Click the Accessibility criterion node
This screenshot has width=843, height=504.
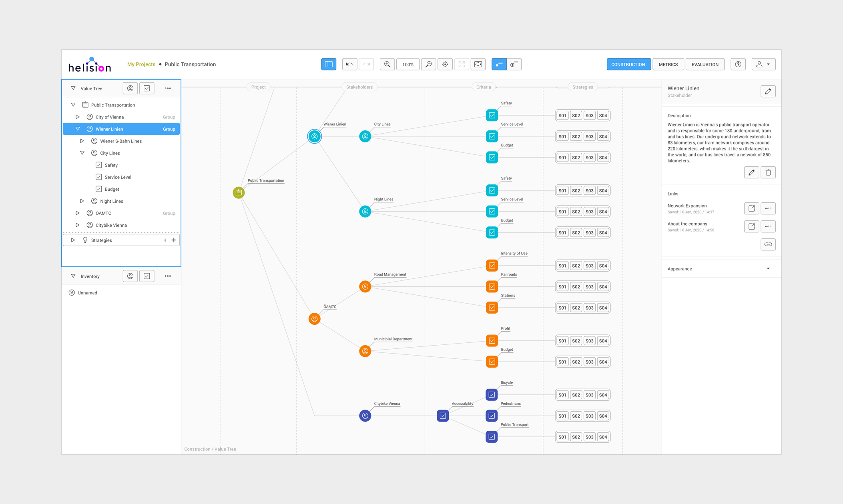point(443,416)
